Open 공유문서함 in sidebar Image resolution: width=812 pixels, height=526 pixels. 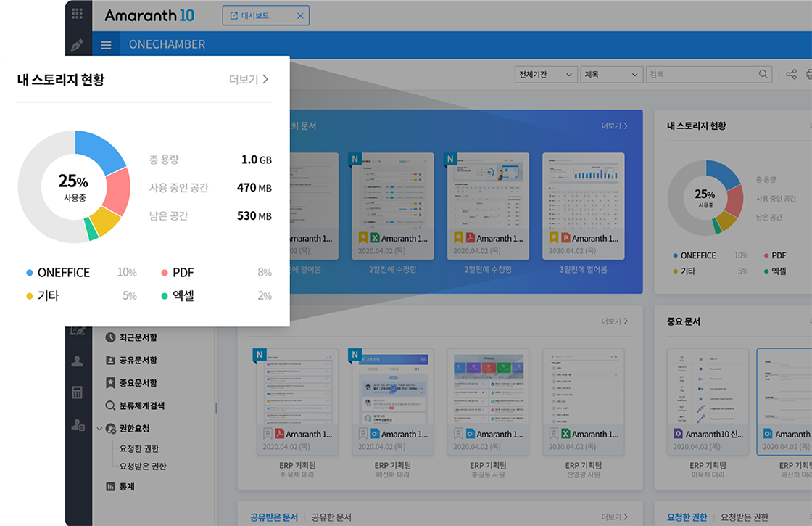(138, 360)
